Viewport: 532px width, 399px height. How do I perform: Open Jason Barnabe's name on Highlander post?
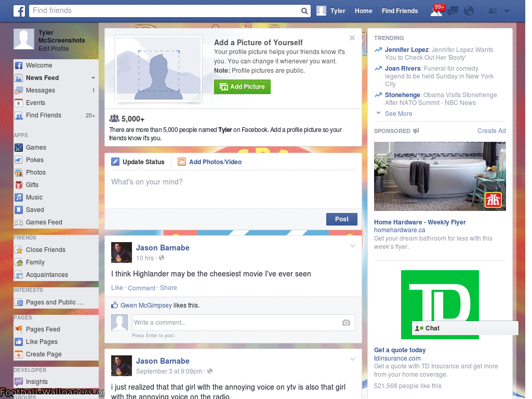[163, 248]
